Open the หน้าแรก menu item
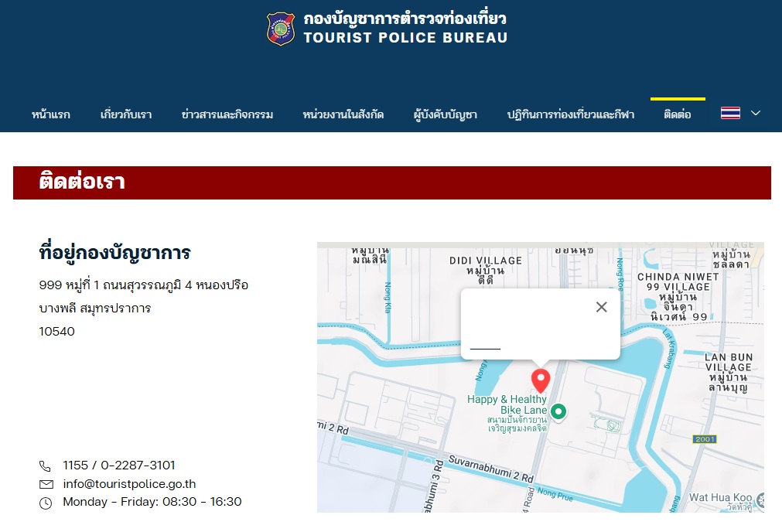 pos(51,114)
